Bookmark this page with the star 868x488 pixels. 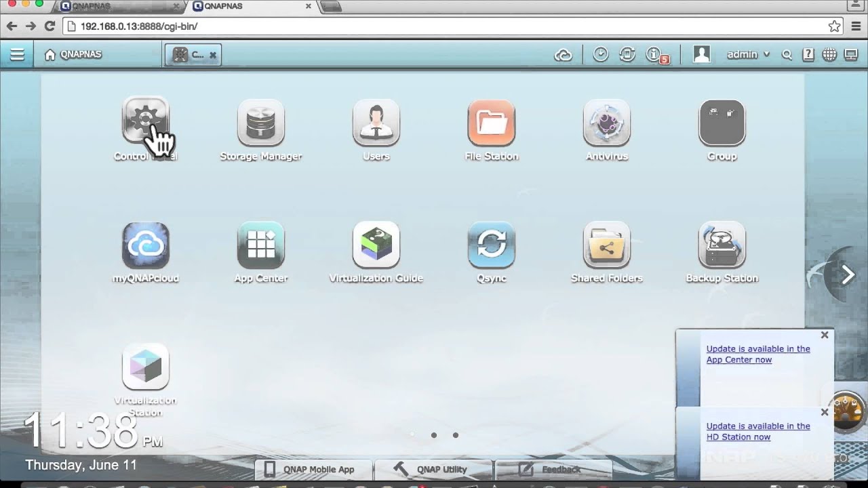click(834, 26)
